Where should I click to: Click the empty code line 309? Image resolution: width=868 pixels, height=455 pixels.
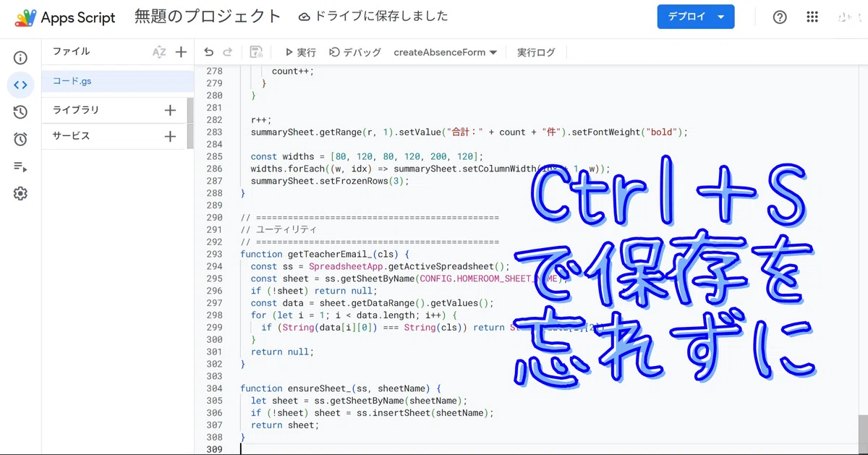point(550,449)
